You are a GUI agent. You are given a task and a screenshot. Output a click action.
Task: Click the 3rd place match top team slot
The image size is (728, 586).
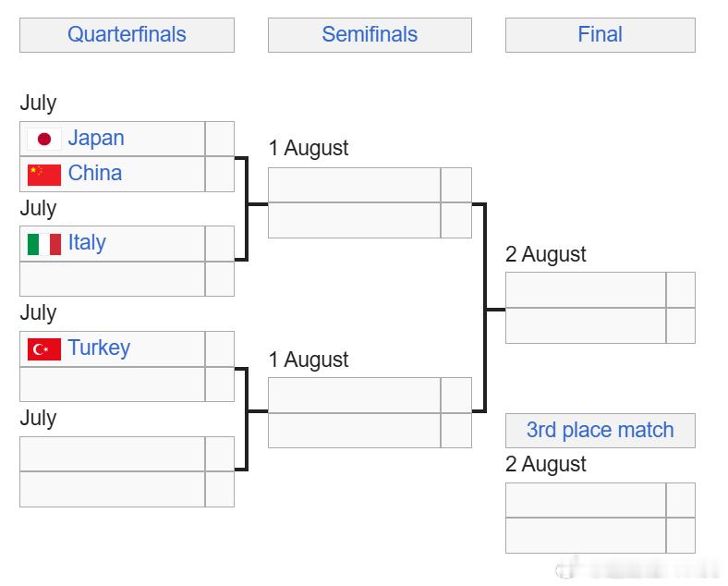click(x=586, y=500)
